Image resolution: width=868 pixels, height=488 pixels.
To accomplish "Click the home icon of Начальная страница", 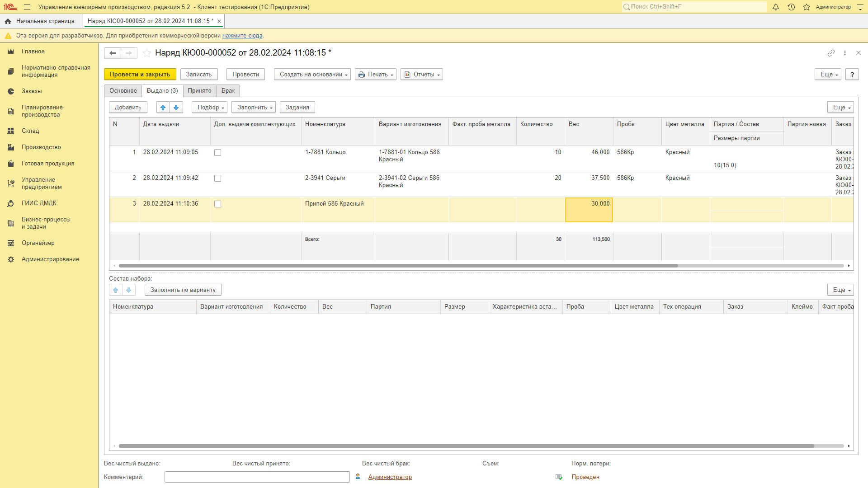I will click(x=8, y=21).
